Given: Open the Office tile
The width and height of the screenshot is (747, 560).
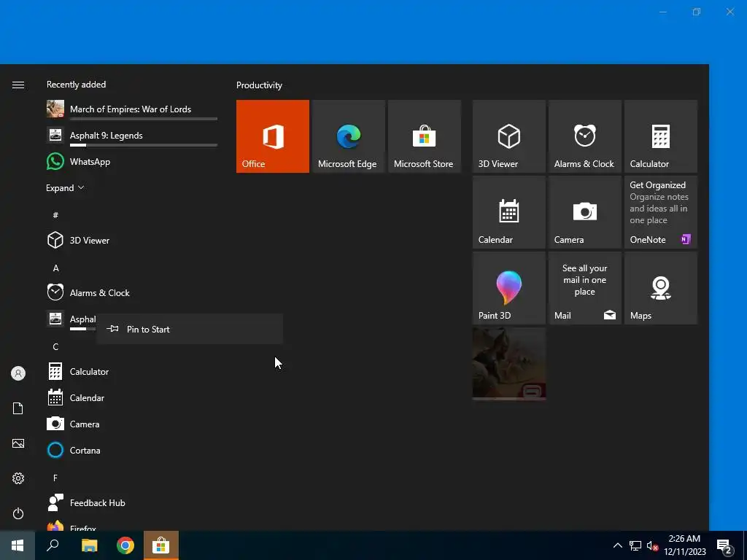Looking at the screenshot, I should tap(273, 136).
